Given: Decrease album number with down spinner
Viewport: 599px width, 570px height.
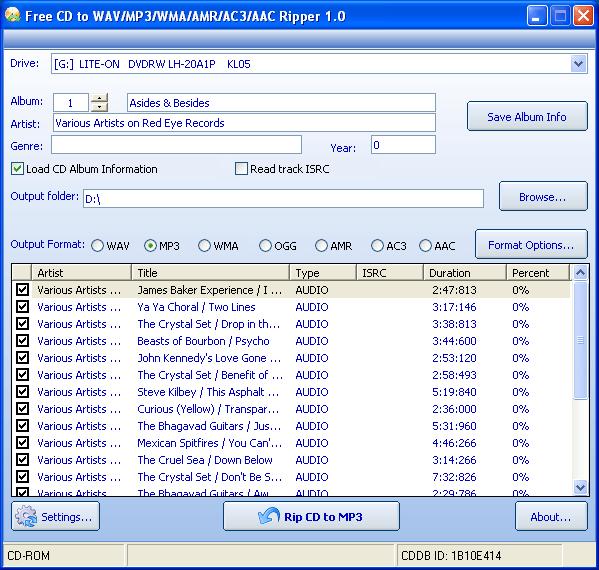Looking at the screenshot, I should tap(100, 107).
